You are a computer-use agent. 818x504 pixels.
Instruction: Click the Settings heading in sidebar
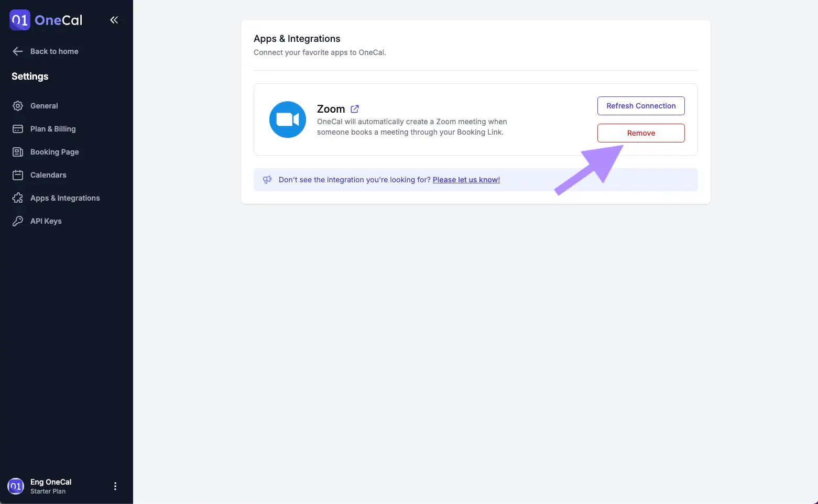point(30,76)
